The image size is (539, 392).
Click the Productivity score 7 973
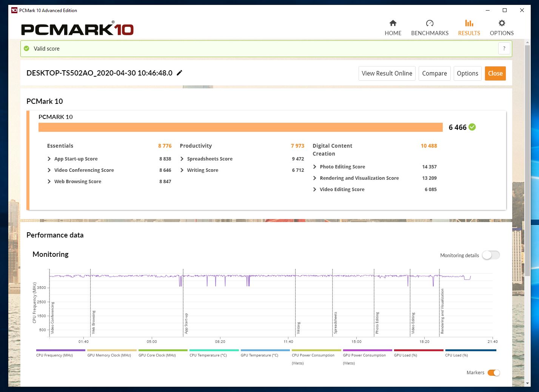tap(297, 146)
